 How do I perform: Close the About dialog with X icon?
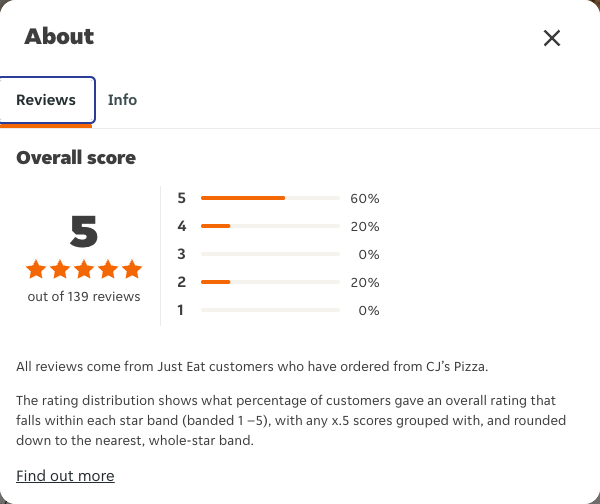click(552, 38)
